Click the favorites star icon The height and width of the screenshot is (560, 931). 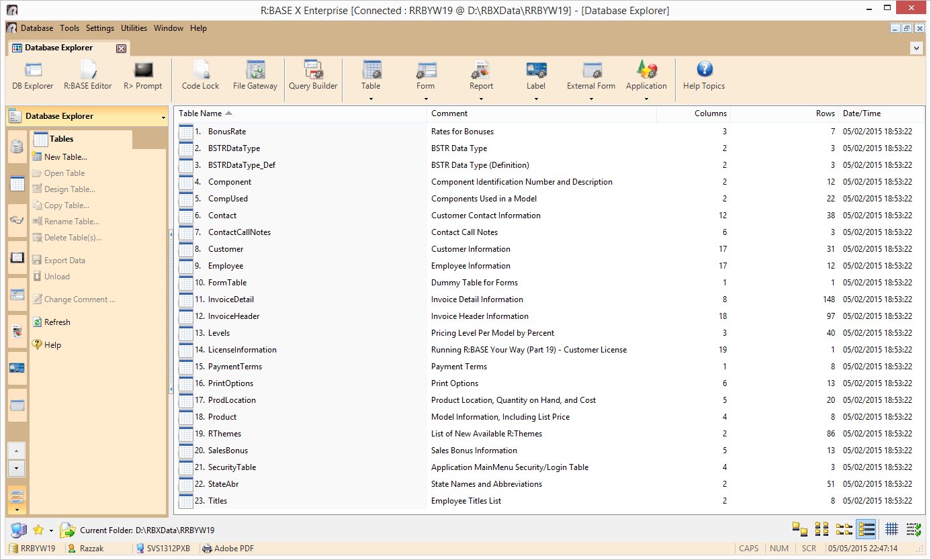[x=38, y=530]
